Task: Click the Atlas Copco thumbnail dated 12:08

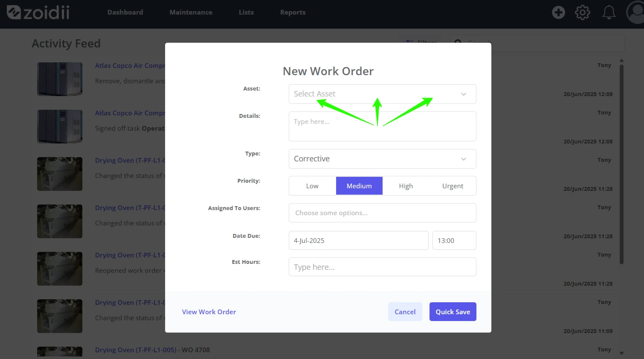Action: click(x=60, y=126)
